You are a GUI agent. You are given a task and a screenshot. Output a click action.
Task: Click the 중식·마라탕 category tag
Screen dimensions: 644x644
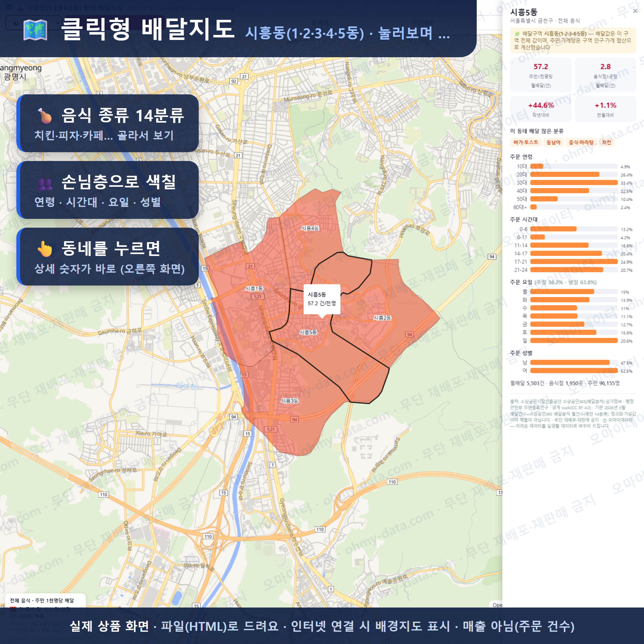tap(581, 142)
